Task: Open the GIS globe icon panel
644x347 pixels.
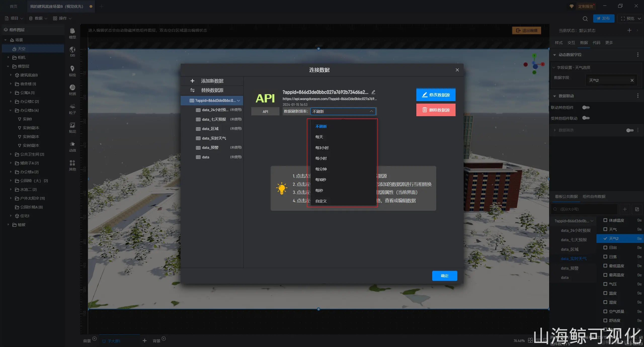Action: click(x=72, y=50)
